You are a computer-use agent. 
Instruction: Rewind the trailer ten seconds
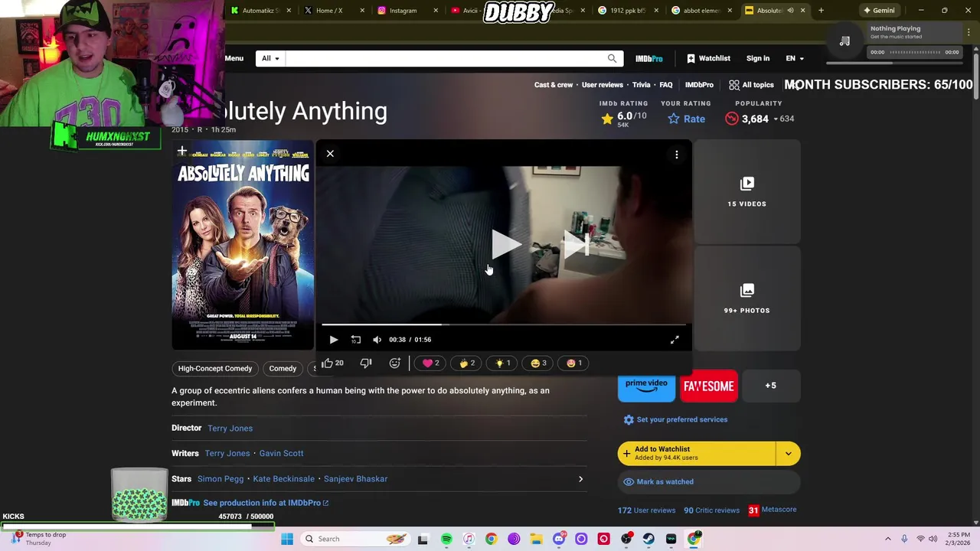(356, 340)
